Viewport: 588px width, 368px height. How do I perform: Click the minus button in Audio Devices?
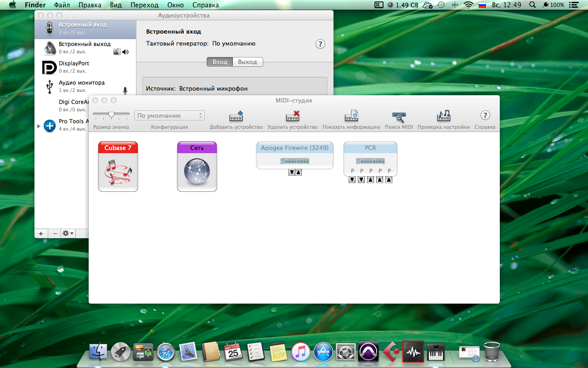click(x=55, y=233)
